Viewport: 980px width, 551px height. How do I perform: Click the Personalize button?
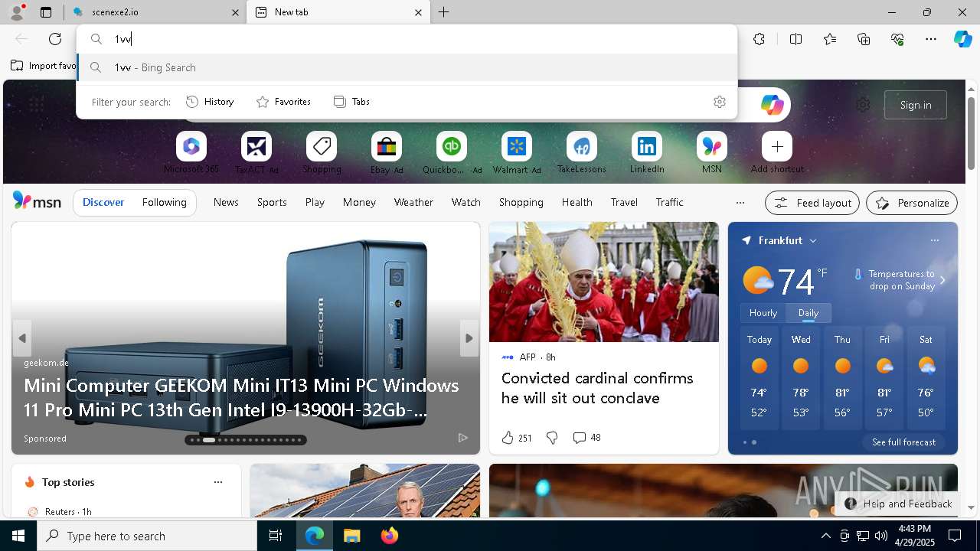pos(912,203)
